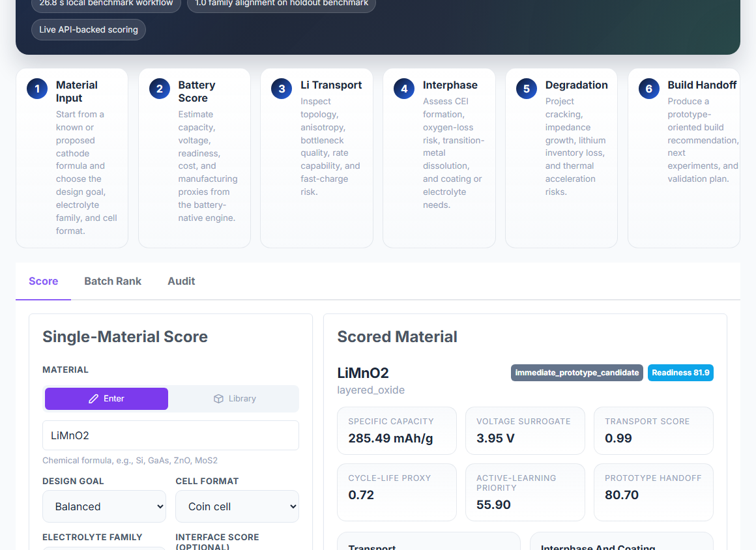Screen dimensions: 756x550
Task: Click the step 1 Material Input number badge
Action: click(37, 89)
